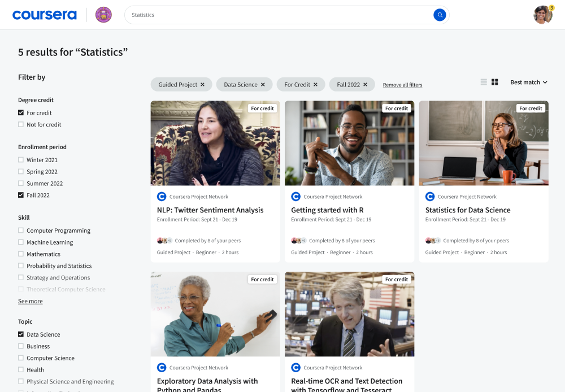Image resolution: width=565 pixels, height=392 pixels.
Task: Click the Exploratory Data Analysis thumbnail
Action: pos(215,314)
